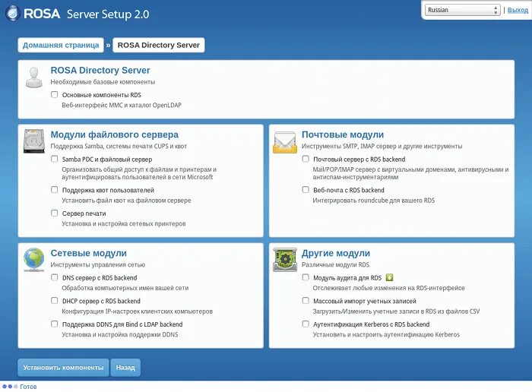Go to Домашняя страница breadcrumb
Viewport: 532px width, 392px height.
(61, 45)
